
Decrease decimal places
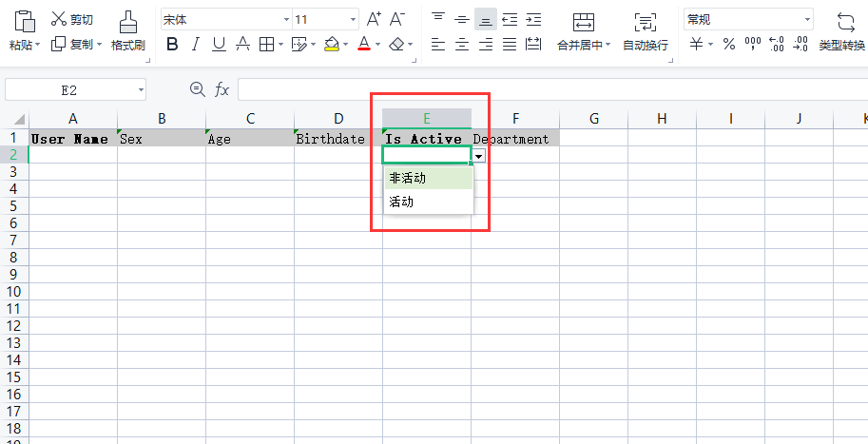(x=800, y=45)
